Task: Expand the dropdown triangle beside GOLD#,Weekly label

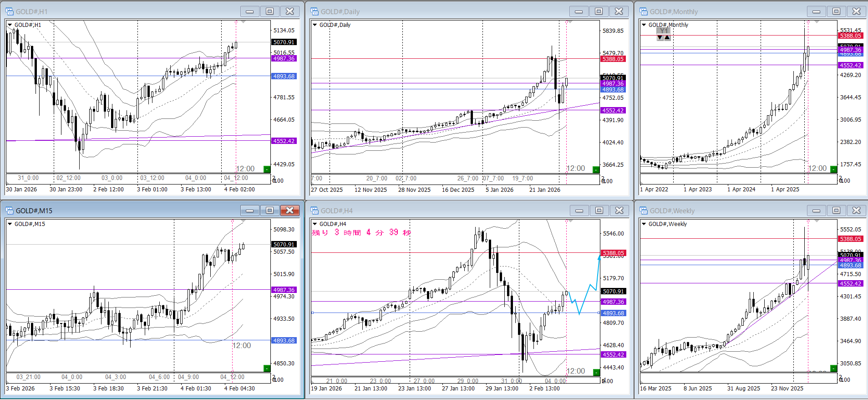Action: point(644,224)
